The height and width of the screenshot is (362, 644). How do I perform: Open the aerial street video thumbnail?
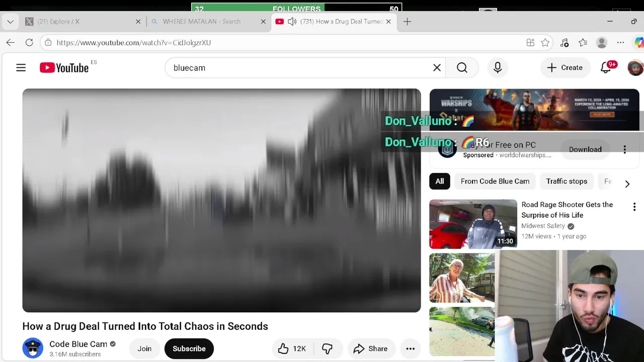click(x=462, y=331)
